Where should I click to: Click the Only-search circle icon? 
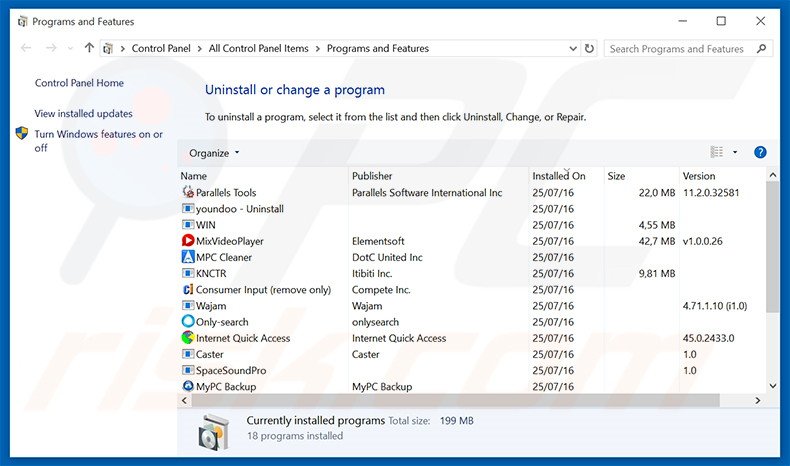[x=188, y=321]
